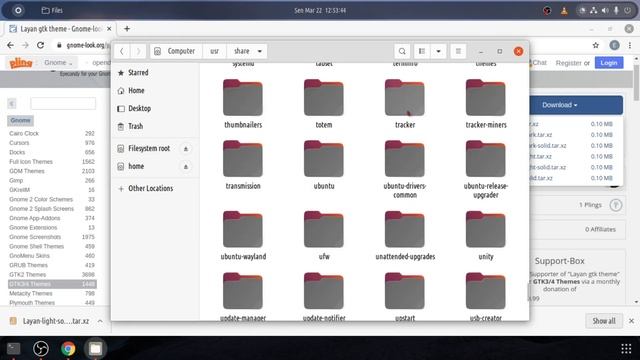Click the search icon in Files toolbar
Screen dimensions: 640x360
(402, 51)
